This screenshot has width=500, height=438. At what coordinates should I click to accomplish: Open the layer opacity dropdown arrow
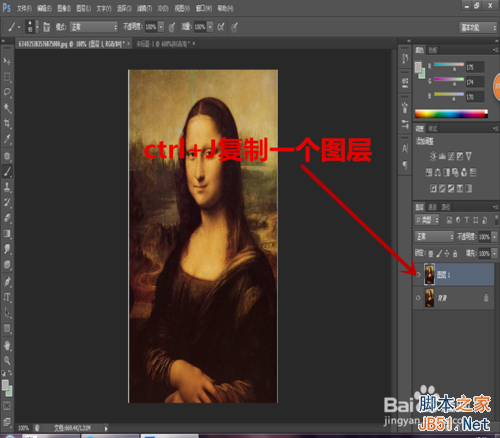[495, 237]
